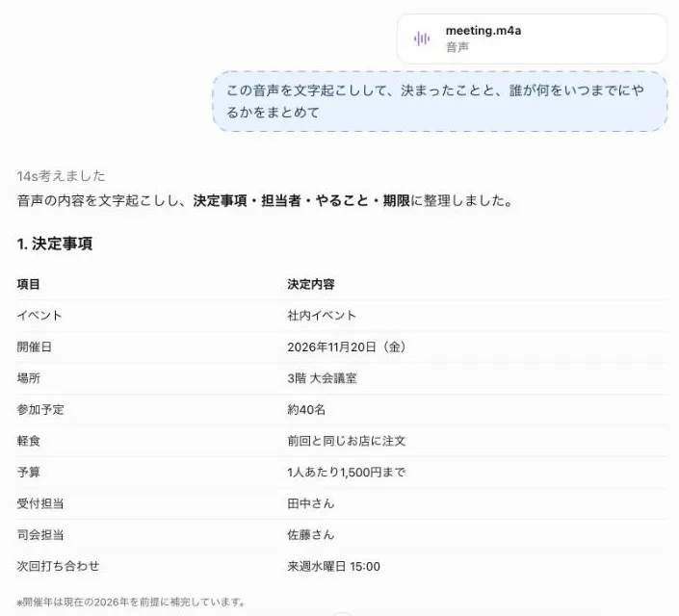
Task: Select the '田中さん' cell
Action: click(x=311, y=503)
